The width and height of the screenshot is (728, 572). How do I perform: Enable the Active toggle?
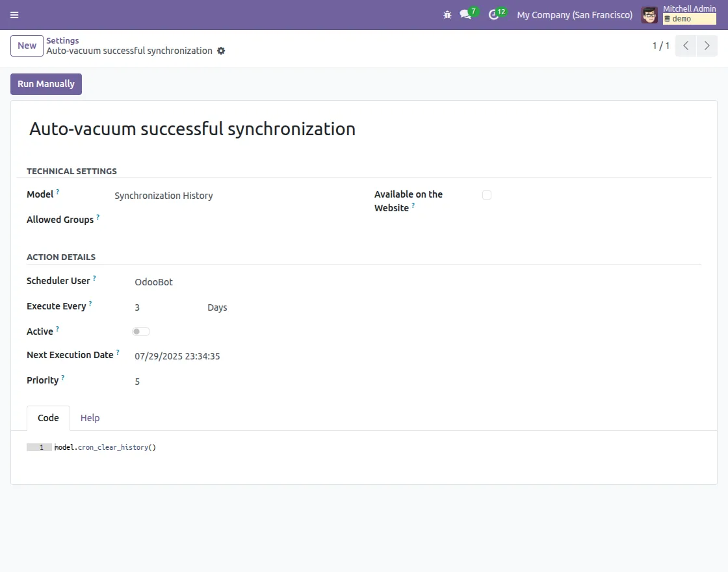[140, 331]
